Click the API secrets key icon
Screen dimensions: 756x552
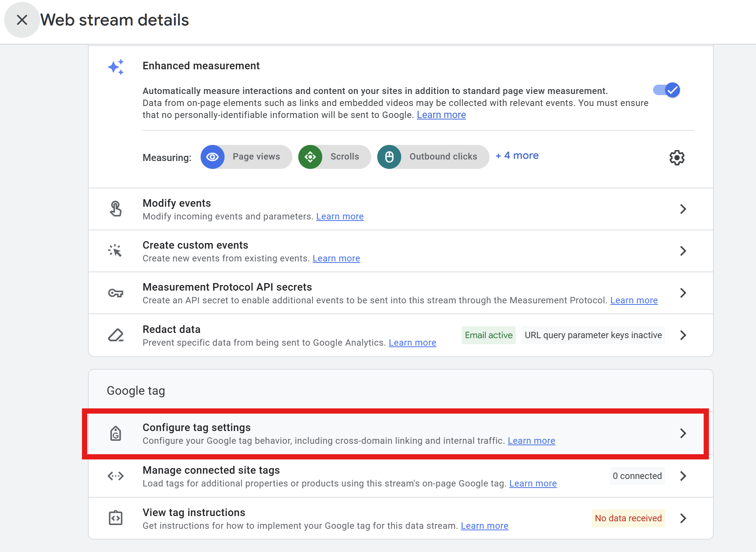[116, 293]
